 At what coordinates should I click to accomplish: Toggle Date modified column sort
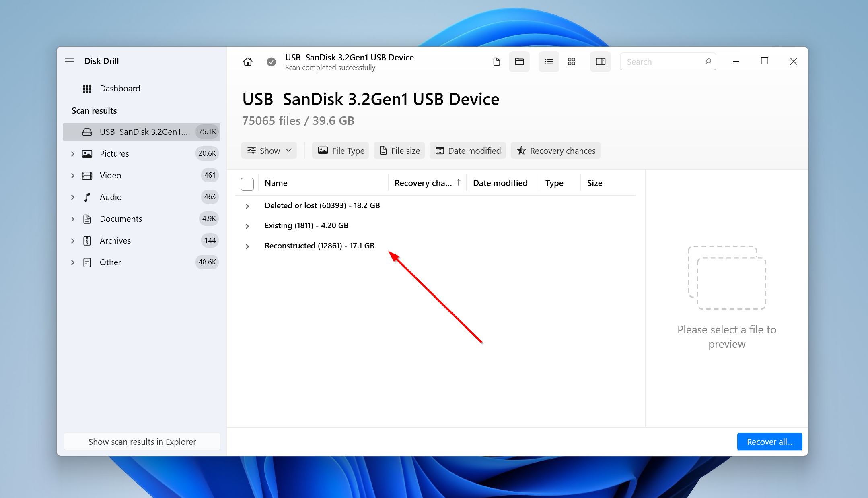500,182
